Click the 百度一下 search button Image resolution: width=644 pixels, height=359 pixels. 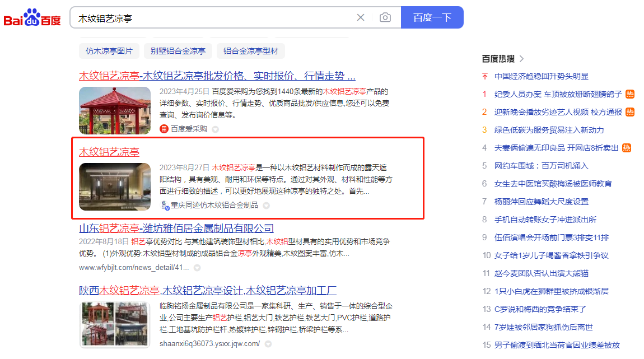432,18
